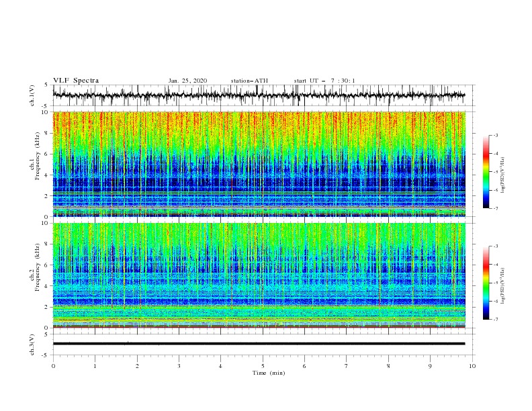Image resolution: width=532 pixels, height=411 pixels.
Task: Click the '8' tick on the Time axis
Action: click(x=388, y=366)
